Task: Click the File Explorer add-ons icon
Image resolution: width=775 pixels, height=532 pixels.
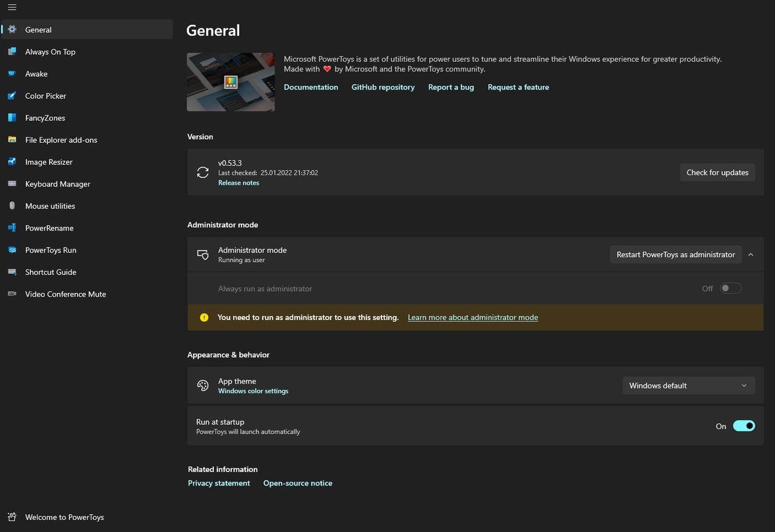Action: click(x=12, y=139)
